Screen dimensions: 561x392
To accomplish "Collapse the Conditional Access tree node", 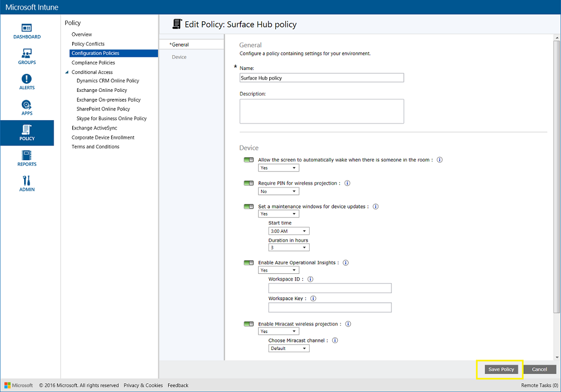I will [x=67, y=72].
